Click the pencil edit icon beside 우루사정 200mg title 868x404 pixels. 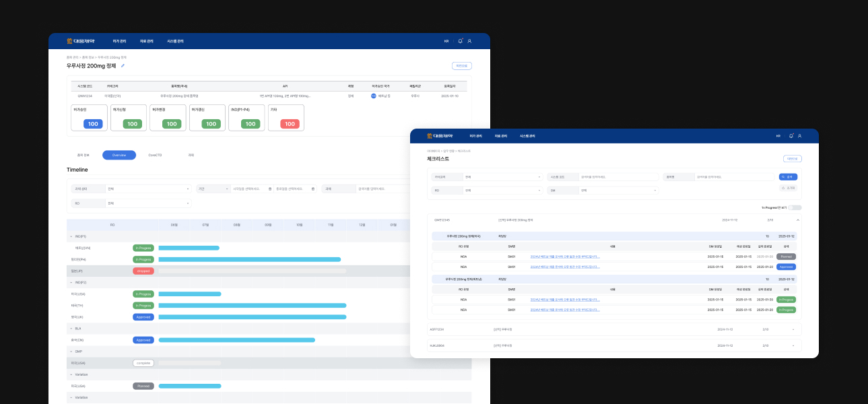(x=123, y=66)
